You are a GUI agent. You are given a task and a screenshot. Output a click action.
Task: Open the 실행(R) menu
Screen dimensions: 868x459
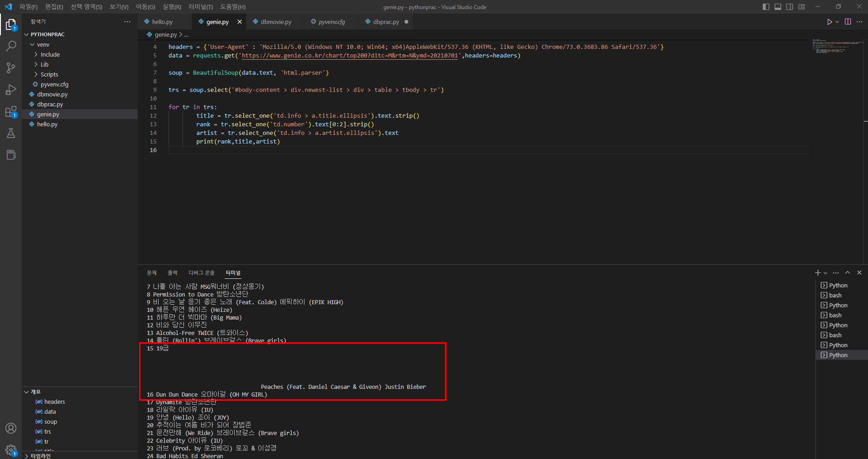[172, 7]
